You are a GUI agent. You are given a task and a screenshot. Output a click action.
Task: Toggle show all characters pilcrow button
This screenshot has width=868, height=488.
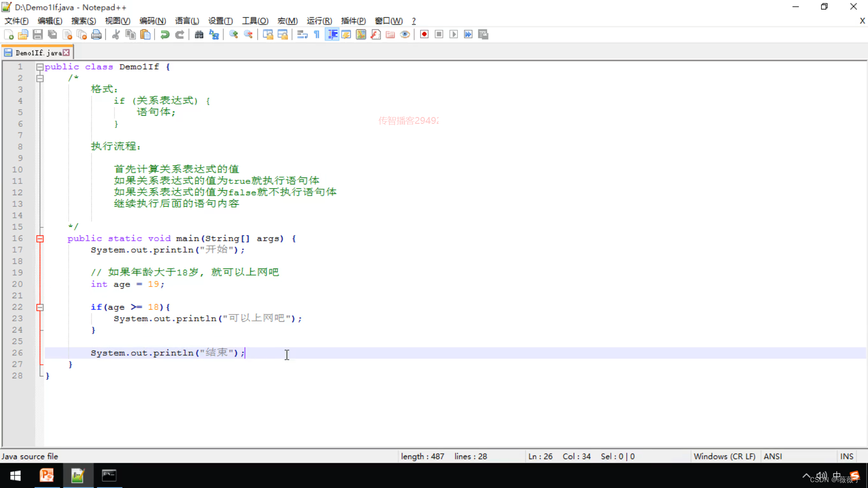(x=317, y=34)
